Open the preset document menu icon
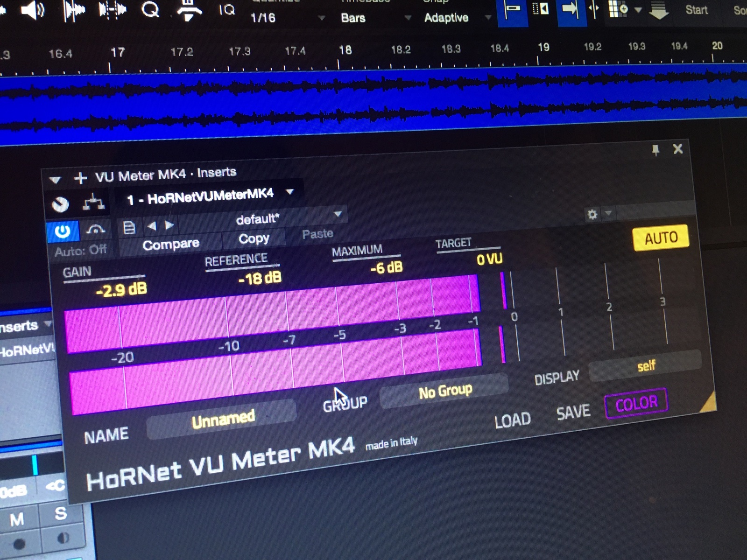Screen dimensions: 747x560 129,228
